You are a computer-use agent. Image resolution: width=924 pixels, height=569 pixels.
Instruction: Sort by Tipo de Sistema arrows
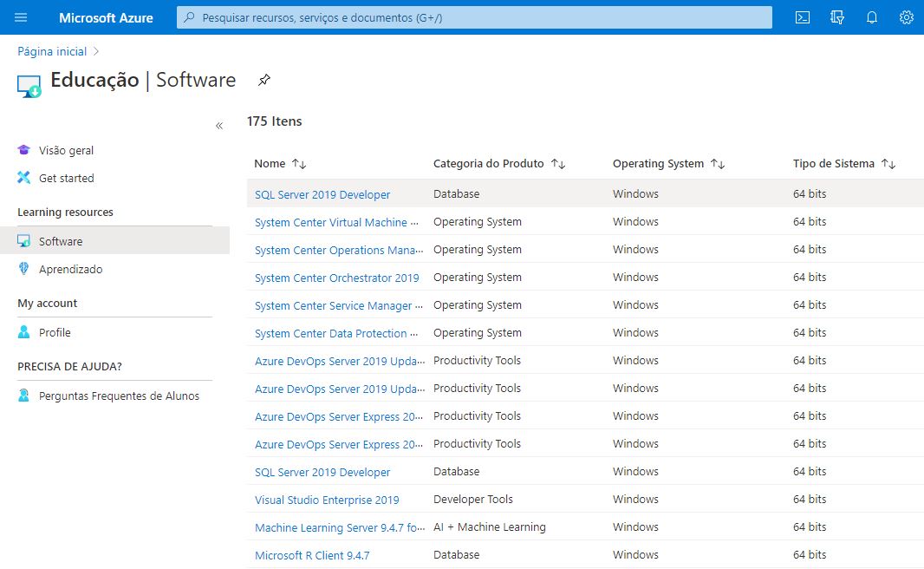coord(888,164)
